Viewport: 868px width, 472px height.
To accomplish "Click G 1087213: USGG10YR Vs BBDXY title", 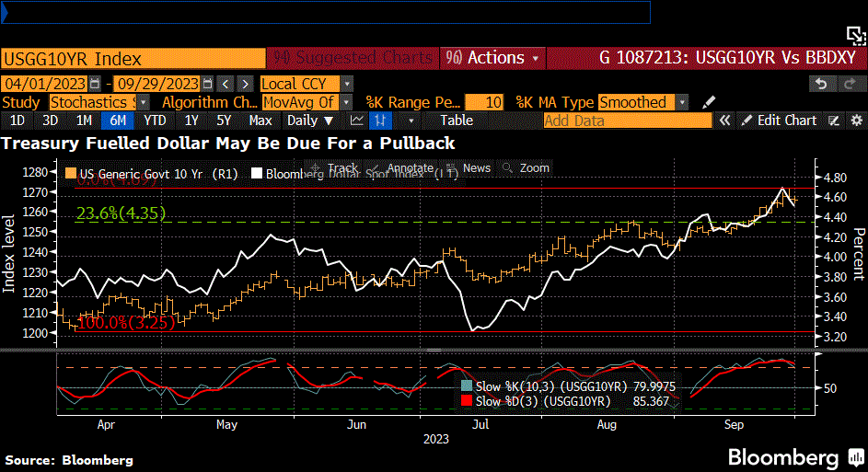I will [x=727, y=58].
